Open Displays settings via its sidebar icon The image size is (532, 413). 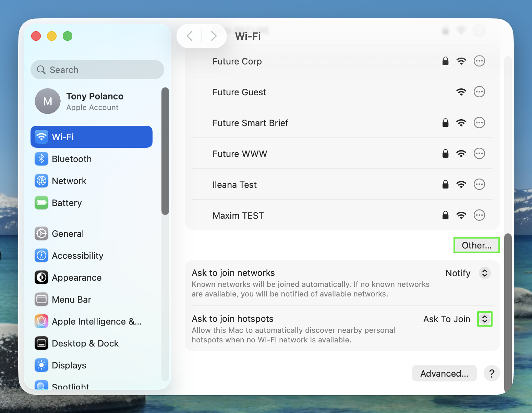(x=41, y=365)
